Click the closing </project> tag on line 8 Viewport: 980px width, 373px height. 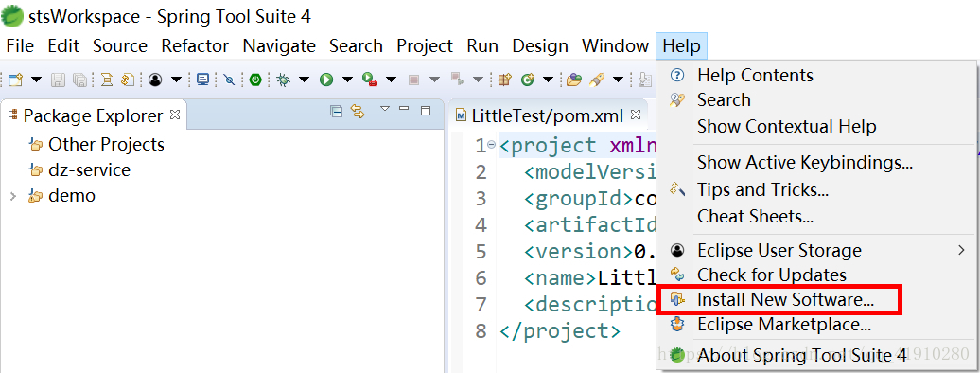(x=560, y=331)
